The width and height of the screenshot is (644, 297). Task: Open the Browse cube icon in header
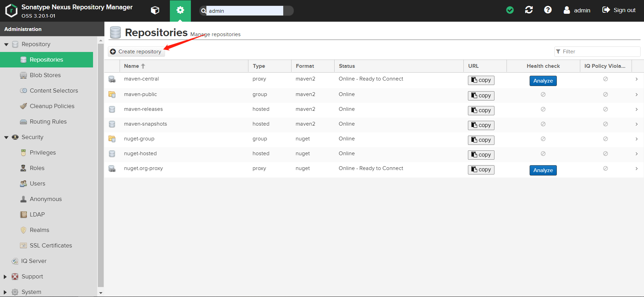(x=155, y=10)
